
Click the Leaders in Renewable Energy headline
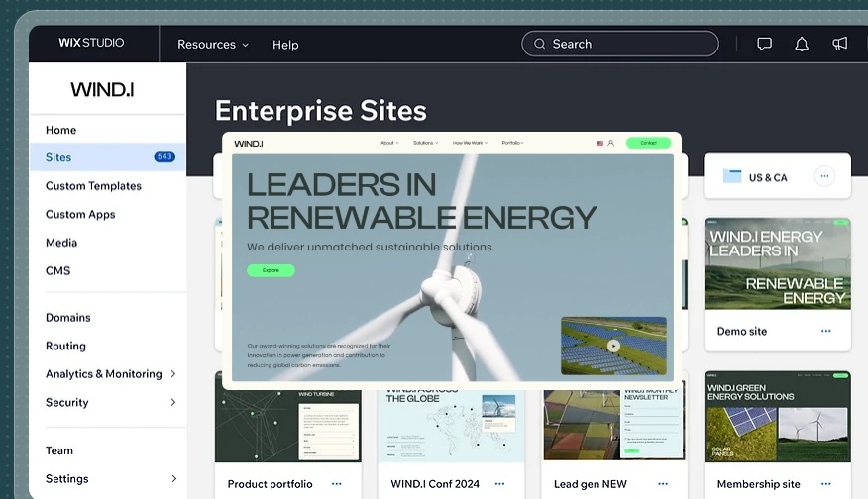click(x=421, y=201)
